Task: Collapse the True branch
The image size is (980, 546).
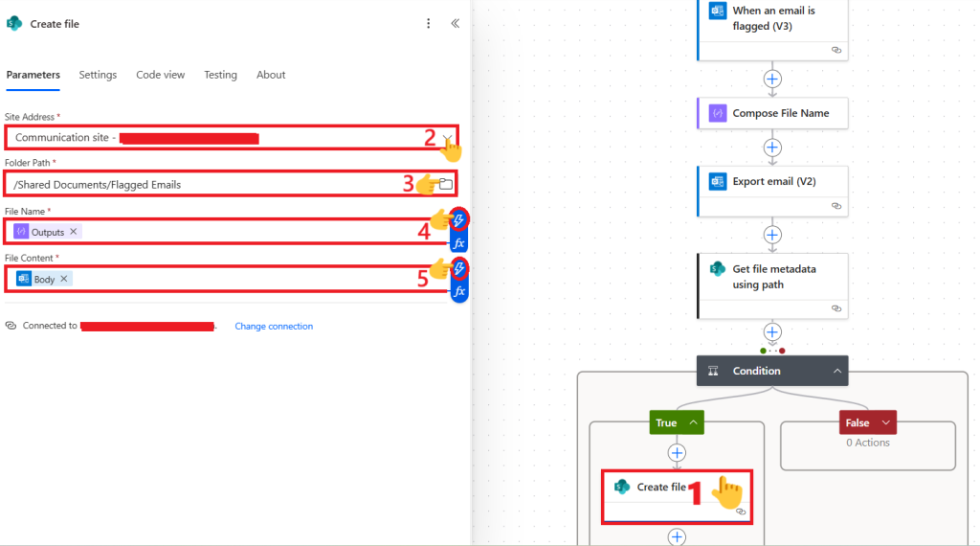Action: coord(694,422)
